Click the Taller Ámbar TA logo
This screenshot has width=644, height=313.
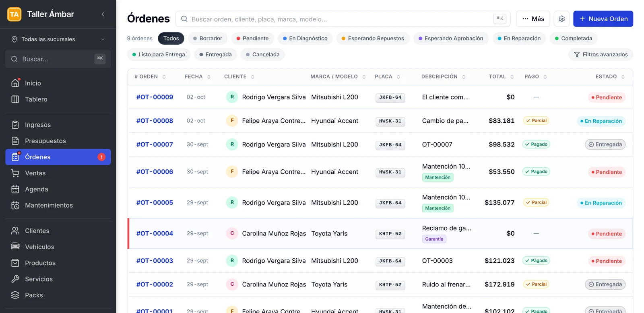(14, 14)
